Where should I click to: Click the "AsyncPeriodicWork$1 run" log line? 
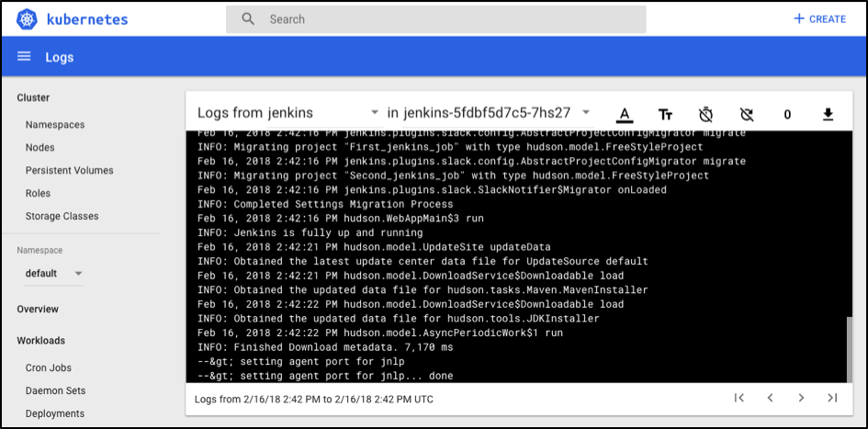click(379, 333)
